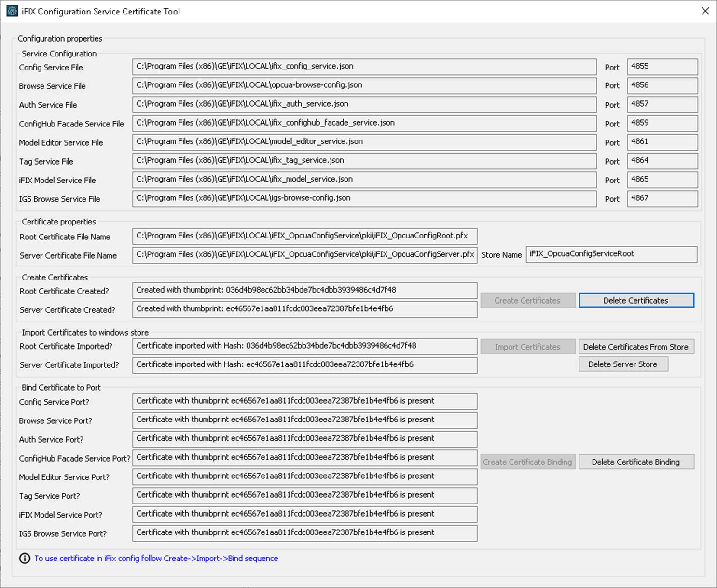Click the 'Config Service File' label

coord(51,68)
